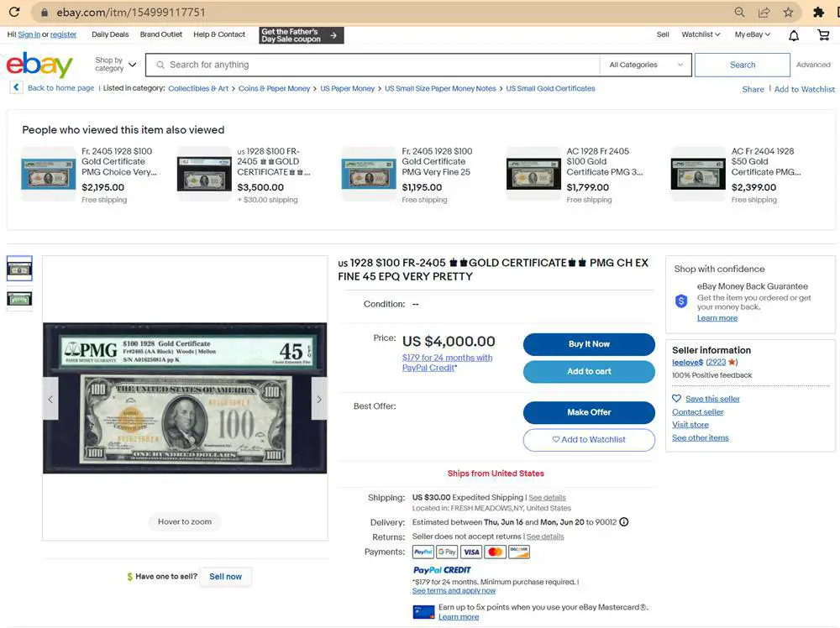Open Help & Contact

point(219,34)
